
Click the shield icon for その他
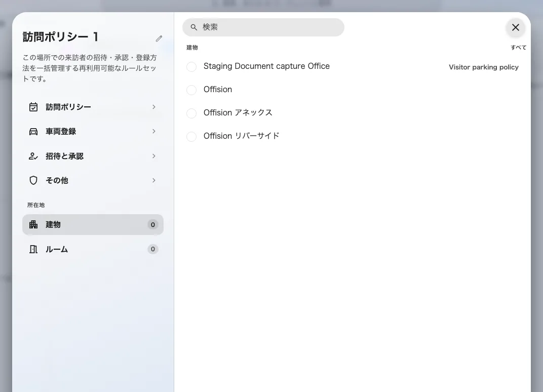[x=33, y=180]
